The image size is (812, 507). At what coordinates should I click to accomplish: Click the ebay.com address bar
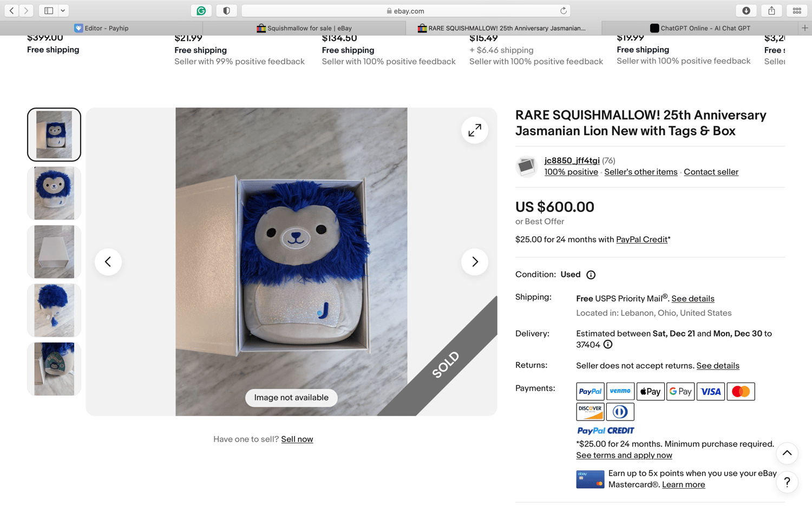tap(405, 11)
